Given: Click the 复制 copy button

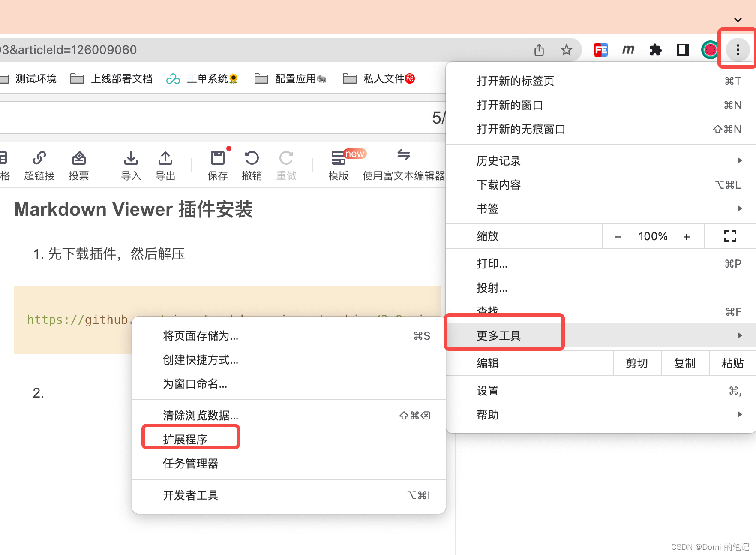Looking at the screenshot, I should click(x=685, y=363).
